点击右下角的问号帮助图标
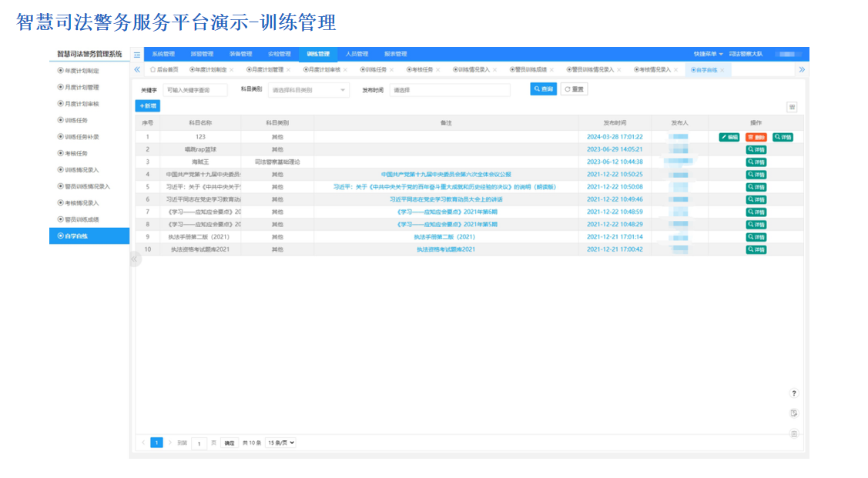868x478 pixels. click(x=794, y=393)
